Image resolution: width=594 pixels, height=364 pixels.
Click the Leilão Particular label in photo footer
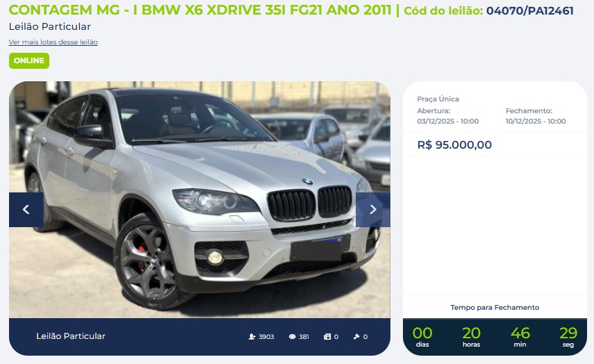[70, 336]
